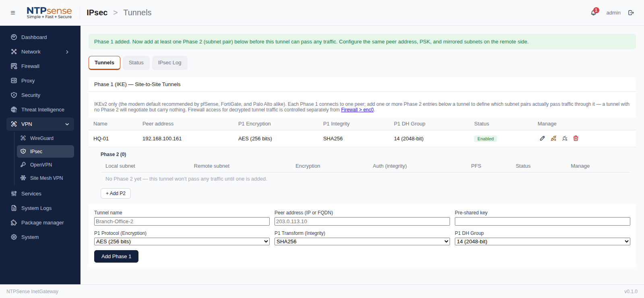Screen dimensions: 644x298
Task: Focus the Peer address input field
Action: (x=362, y=221)
